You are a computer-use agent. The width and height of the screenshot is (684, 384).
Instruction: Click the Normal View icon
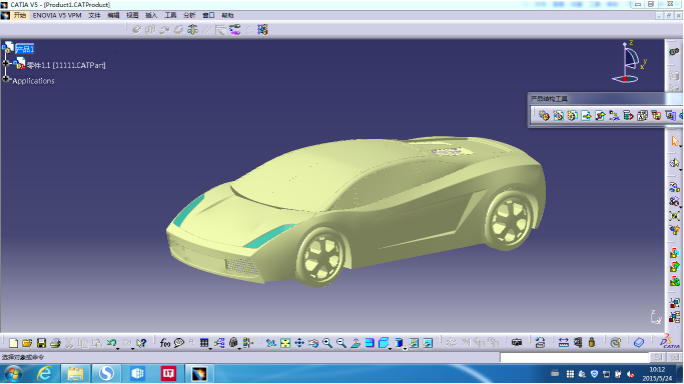356,343
